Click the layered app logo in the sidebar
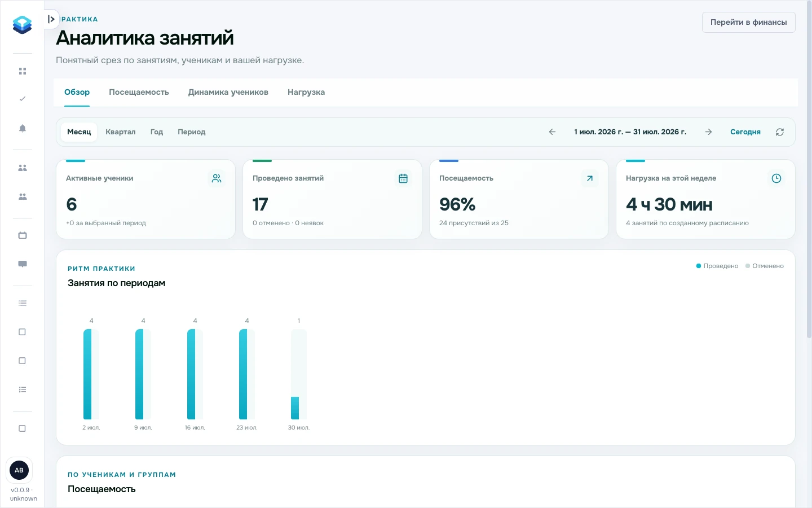 click(22, 25)
